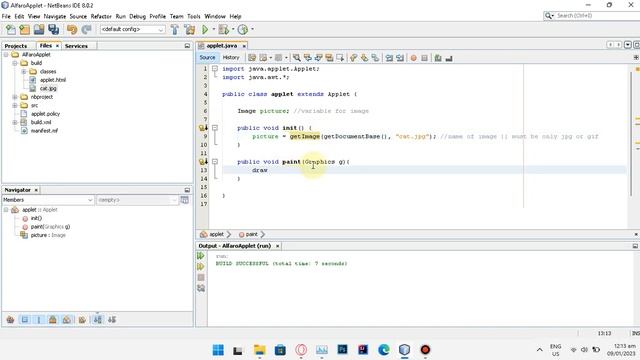
Task: Select build.xml in the Files tree
Action: point(41,122)
